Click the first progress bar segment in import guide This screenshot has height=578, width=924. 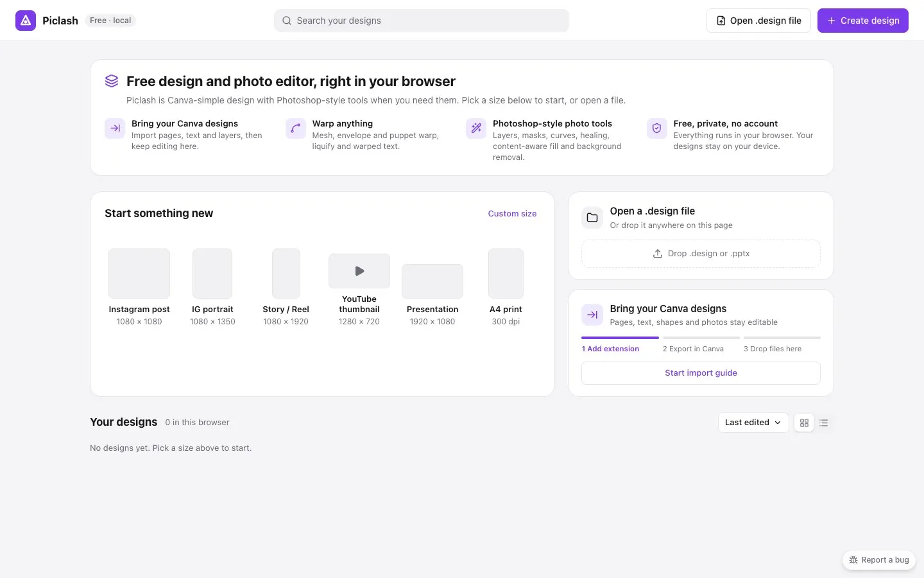tap(620, 338)
